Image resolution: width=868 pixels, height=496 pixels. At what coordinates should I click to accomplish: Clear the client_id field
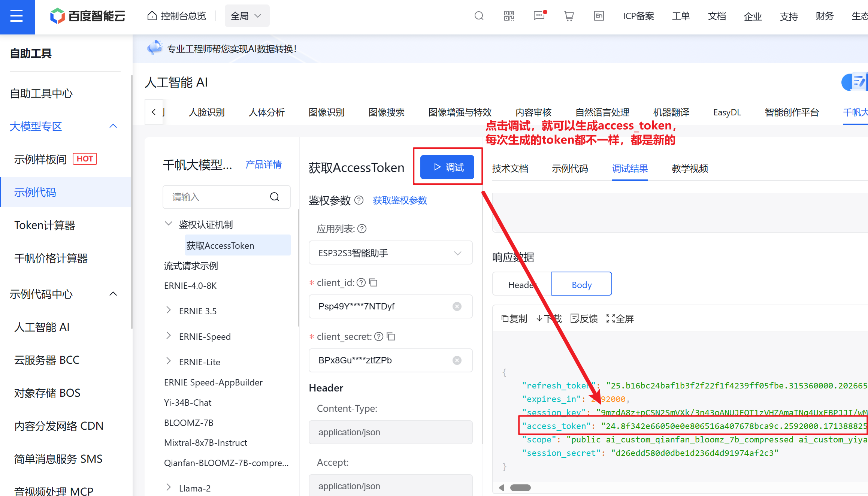point(457,306)
